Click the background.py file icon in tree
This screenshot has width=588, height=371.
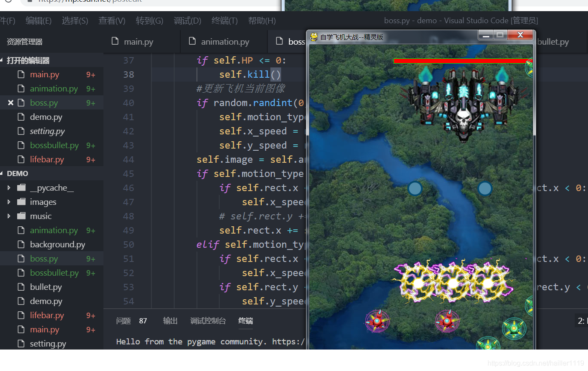click(x=21, y=244)
